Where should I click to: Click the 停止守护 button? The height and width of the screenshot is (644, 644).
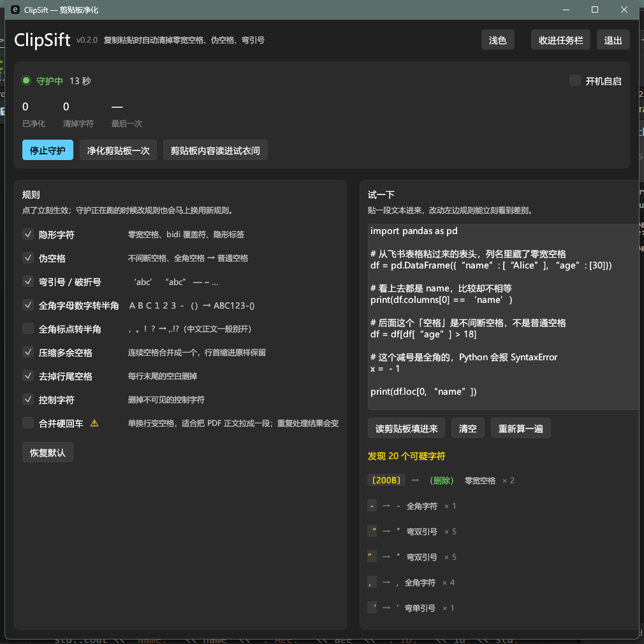[48, 150]
